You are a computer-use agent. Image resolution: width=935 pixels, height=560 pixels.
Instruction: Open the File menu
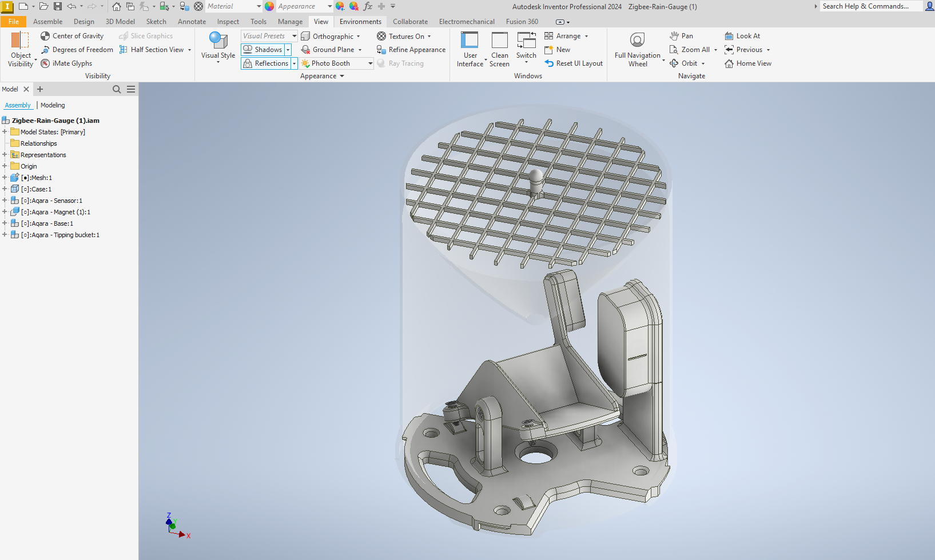point(14,22)
